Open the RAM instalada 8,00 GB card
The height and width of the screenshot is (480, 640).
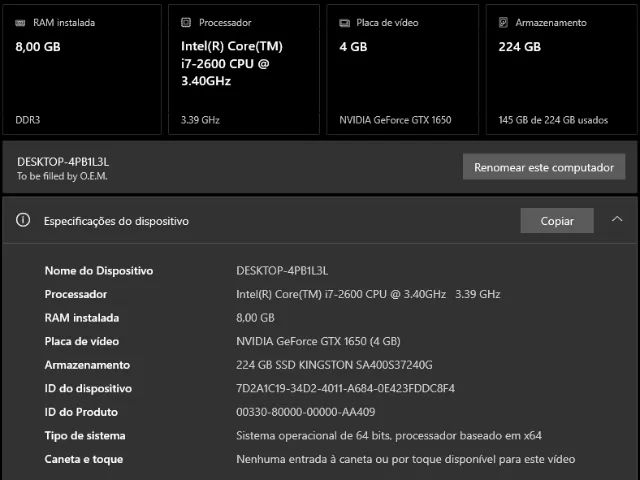coord(82,69)
